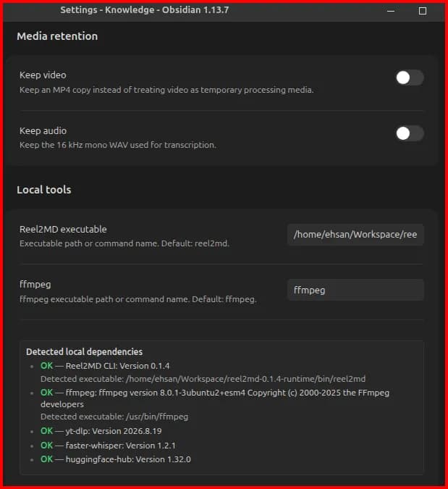Click the 16 kHz mono WAV description
448x489 pixels.
(x=118, y=145)
